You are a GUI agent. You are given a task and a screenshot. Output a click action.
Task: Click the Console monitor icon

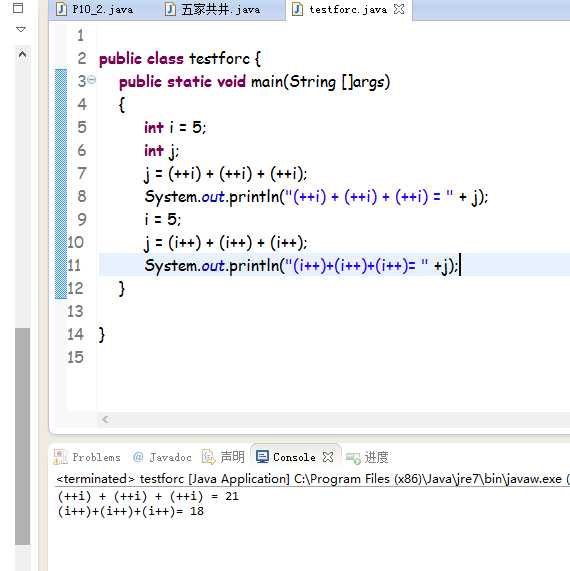[262, 457]
